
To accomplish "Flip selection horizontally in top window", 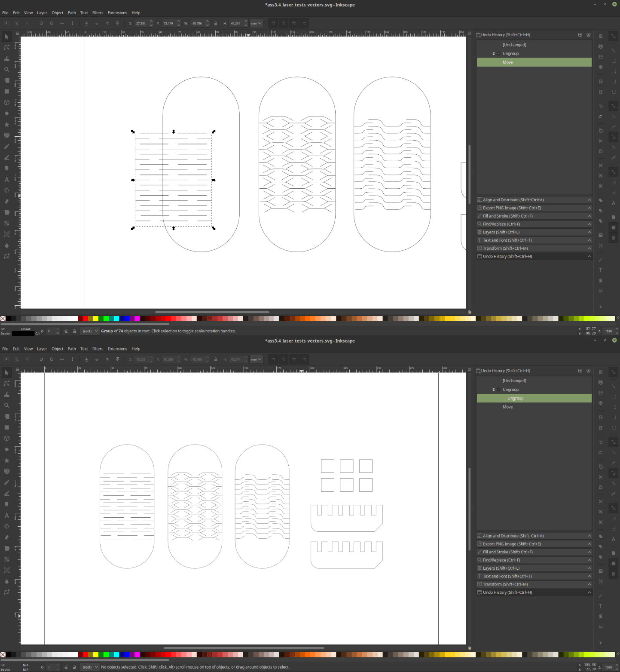I will pos(62,23).
